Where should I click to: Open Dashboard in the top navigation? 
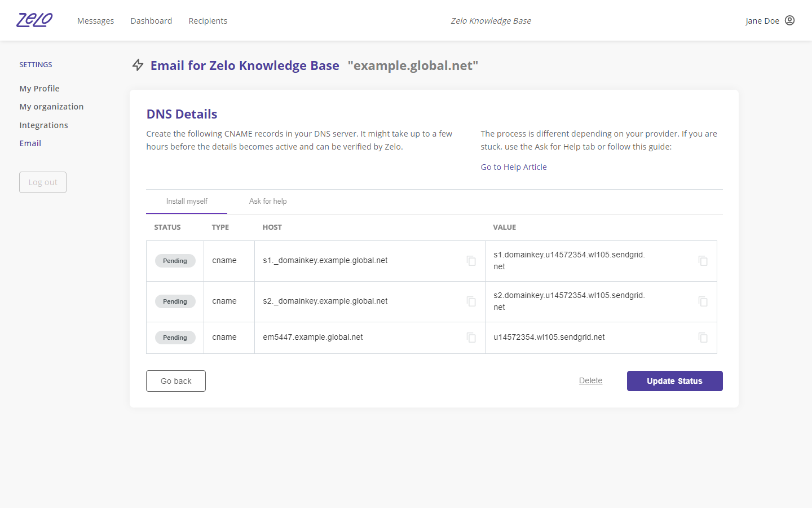pos(151,21)
